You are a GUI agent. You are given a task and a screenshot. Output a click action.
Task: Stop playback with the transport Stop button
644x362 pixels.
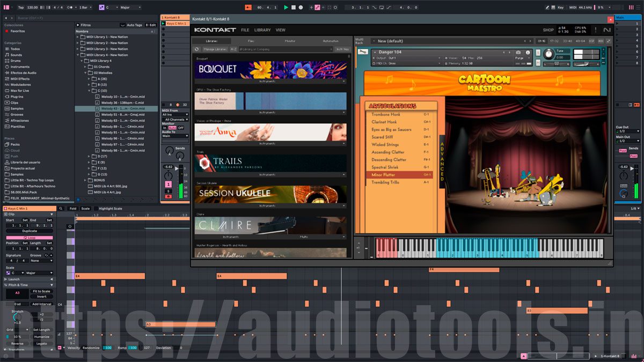[x=293, y=8]
